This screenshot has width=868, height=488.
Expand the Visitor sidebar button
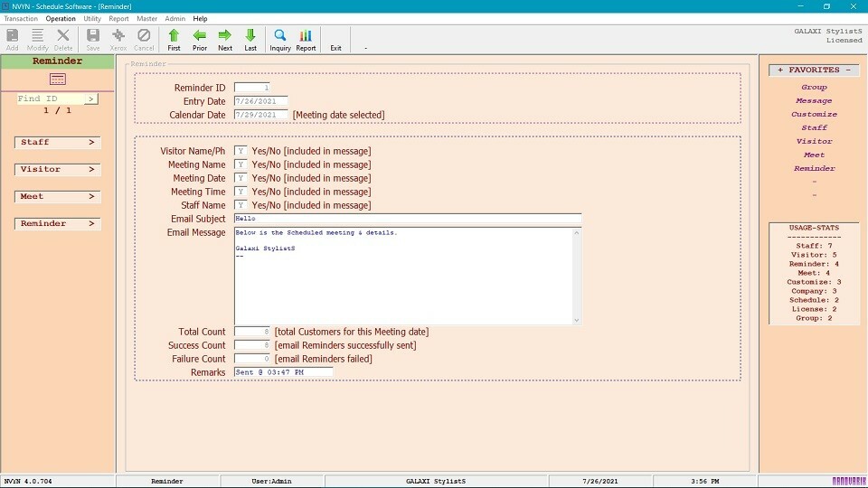coord(58,169)
